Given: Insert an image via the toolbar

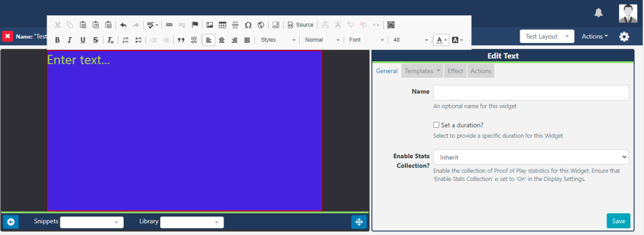Looking at the screenshot, I should tap(210, 25).
